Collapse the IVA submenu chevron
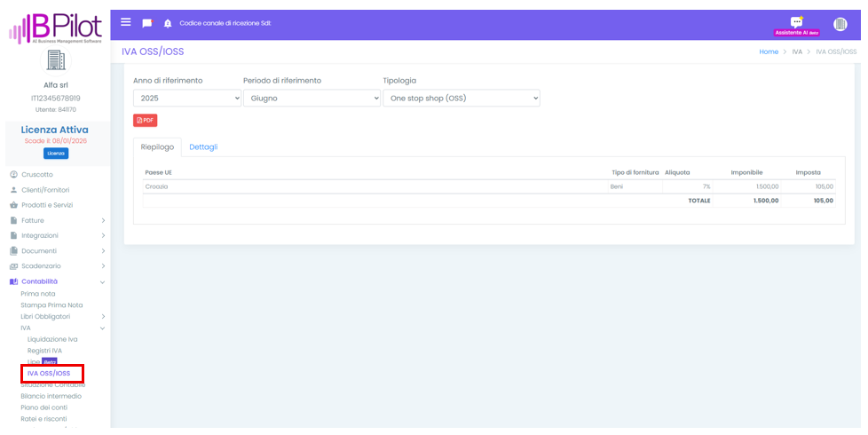The image size is (868, 435). click(102, 328)
